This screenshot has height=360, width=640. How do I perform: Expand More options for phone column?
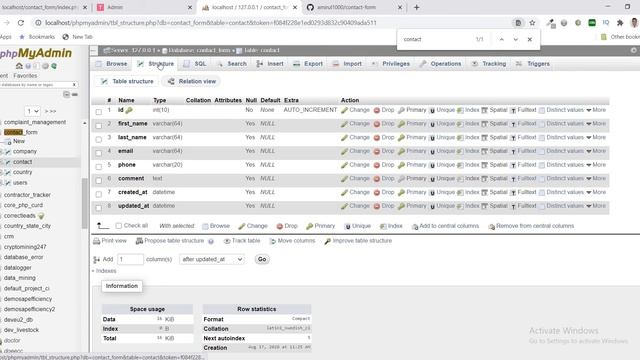coord(596,165)
